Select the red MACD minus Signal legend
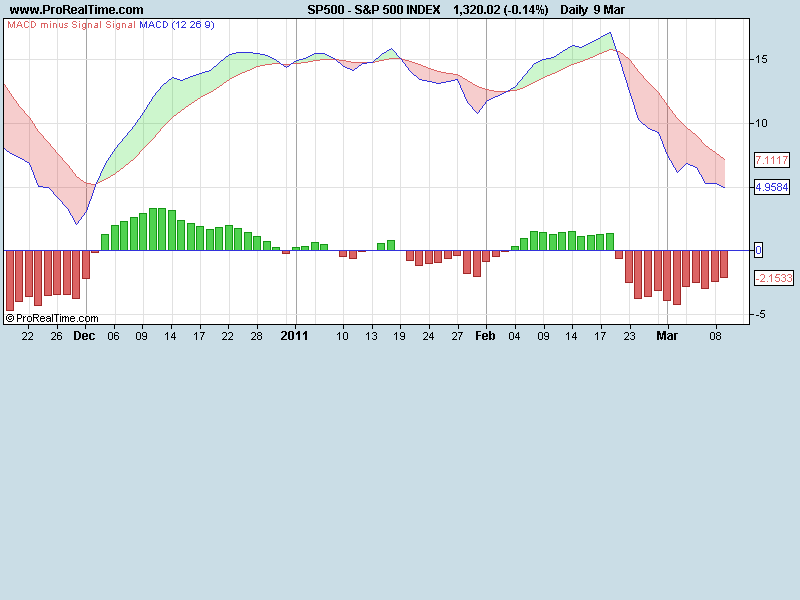Viewport: 800px width, 600px height. (x=55, y=24)
